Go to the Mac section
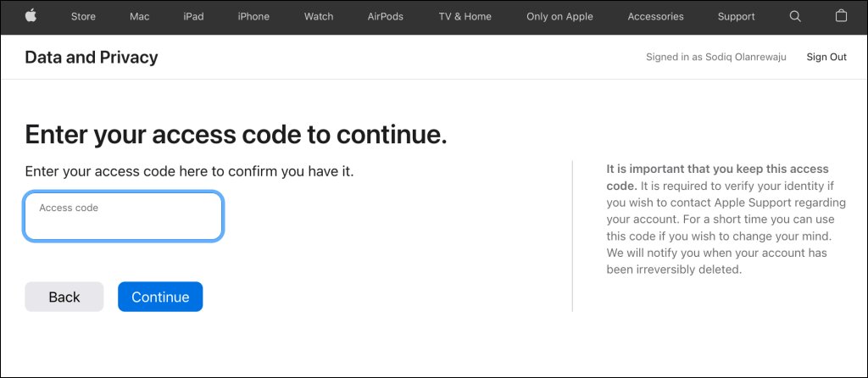The width and height of the screenshot is (868, 378). click(x=140, y=17)
